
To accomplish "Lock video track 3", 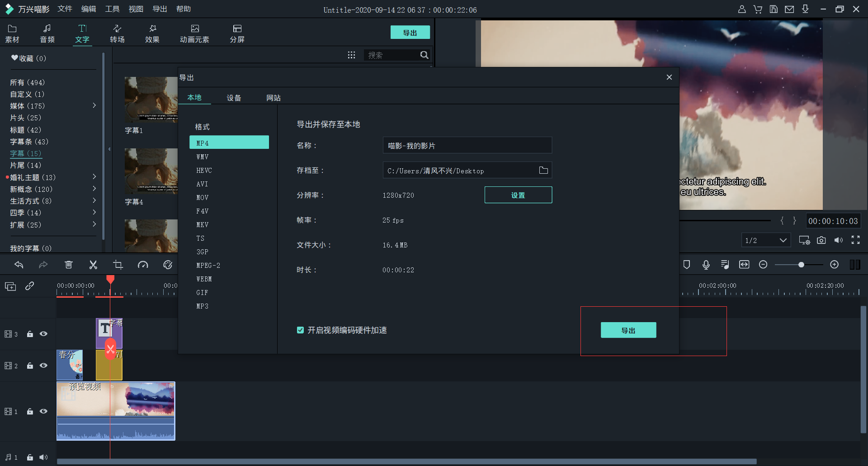I will coord(30,334).
